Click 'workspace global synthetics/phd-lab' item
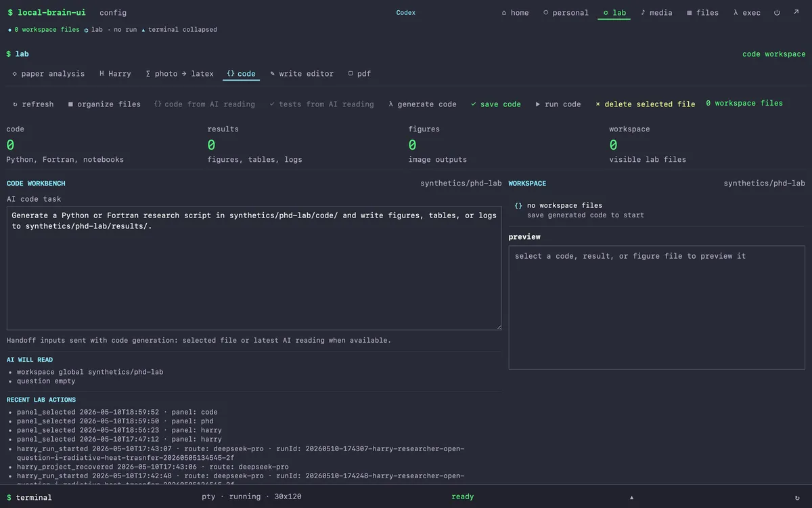The image size is (812, 508). (x=90, y=372)
